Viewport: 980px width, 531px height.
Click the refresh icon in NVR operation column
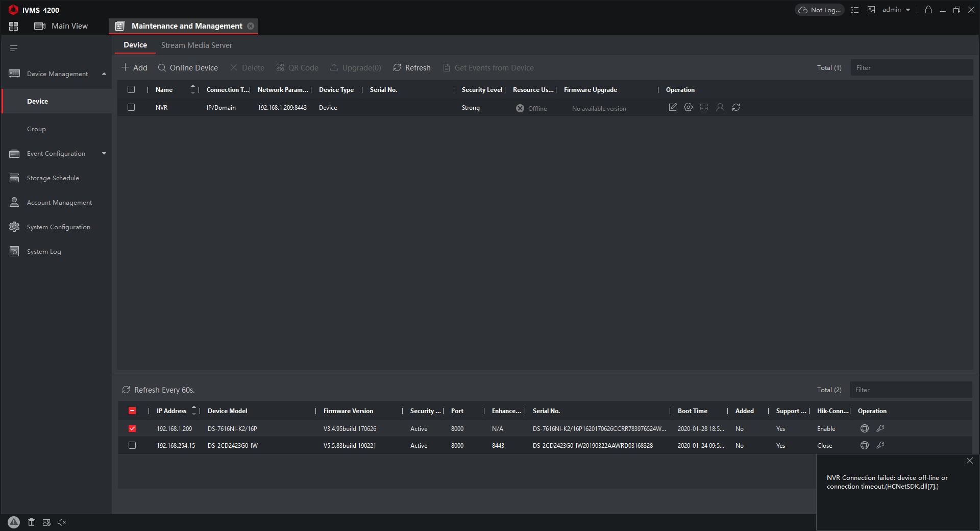[x=736, y=107]
